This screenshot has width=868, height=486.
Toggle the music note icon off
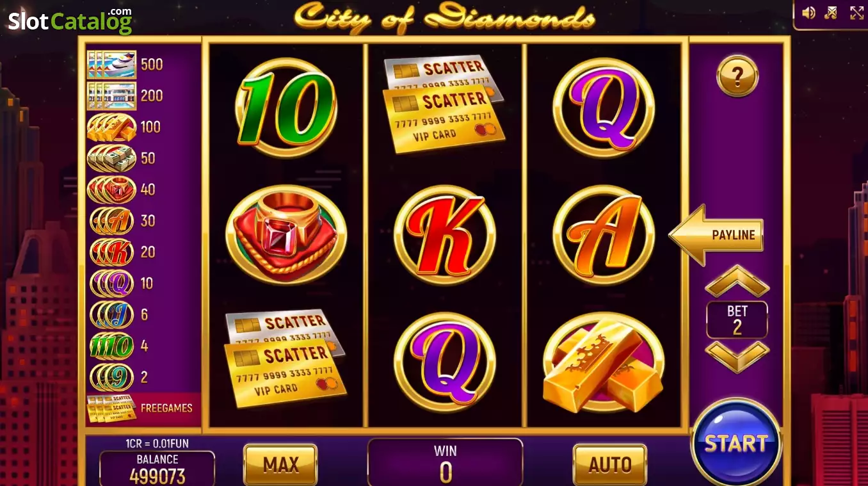[832, 13]
